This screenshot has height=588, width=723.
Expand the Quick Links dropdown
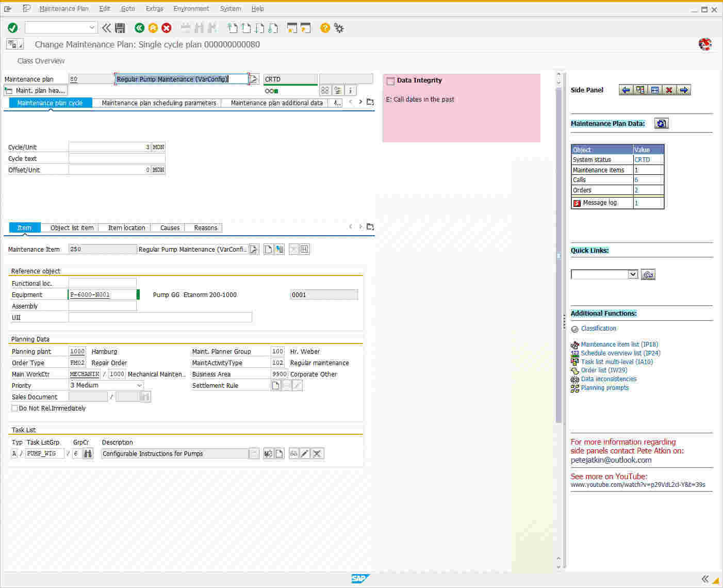pos(633,274)
